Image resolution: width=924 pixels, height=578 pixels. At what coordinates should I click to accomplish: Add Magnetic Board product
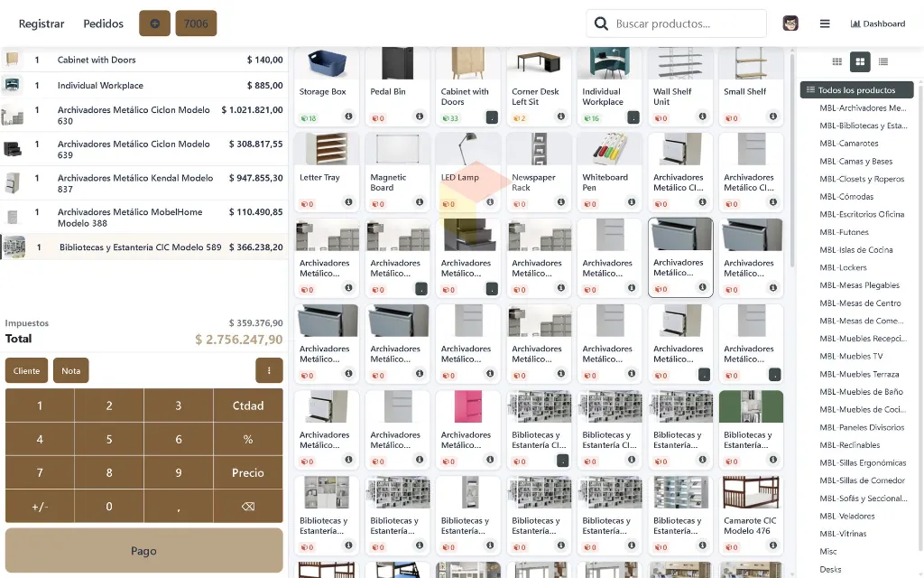(397, 172)
